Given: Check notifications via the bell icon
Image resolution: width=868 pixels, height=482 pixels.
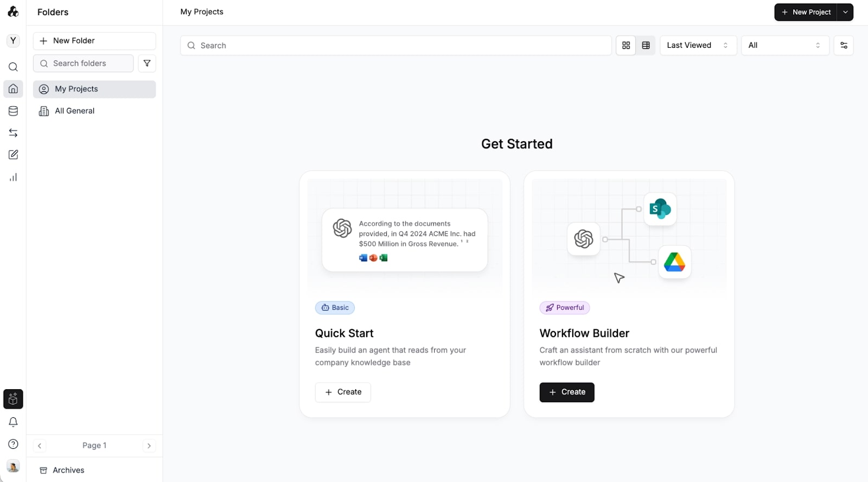Looking at the screenshot, I should 13,422.
